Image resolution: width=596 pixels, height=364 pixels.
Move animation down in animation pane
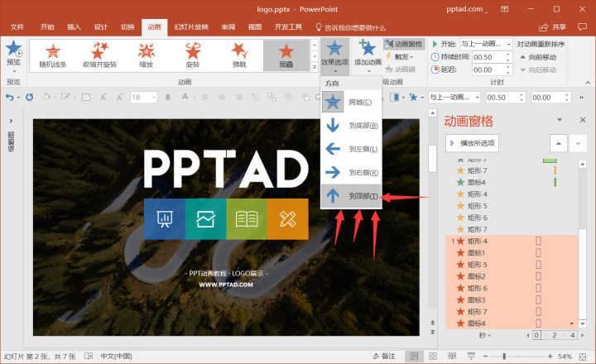pos(578,144)
